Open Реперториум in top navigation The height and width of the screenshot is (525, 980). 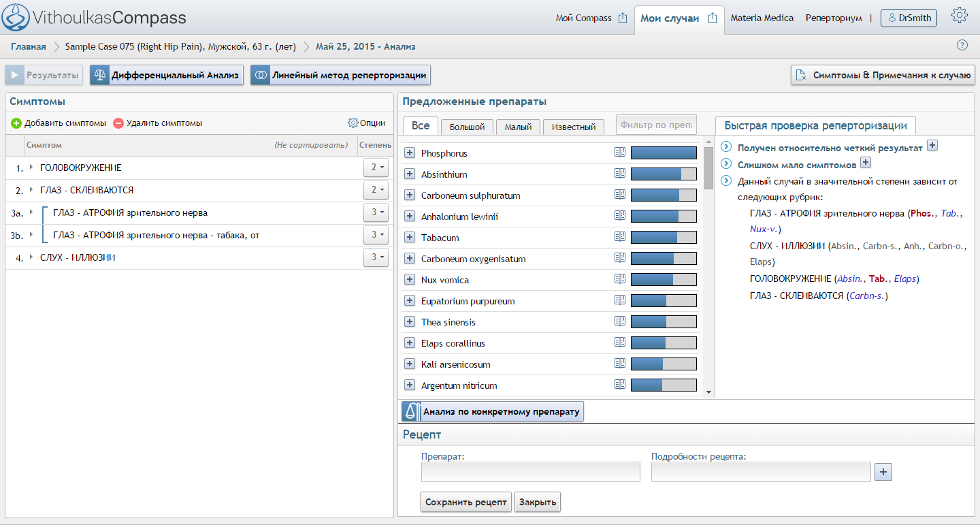(x=834, y=18)
